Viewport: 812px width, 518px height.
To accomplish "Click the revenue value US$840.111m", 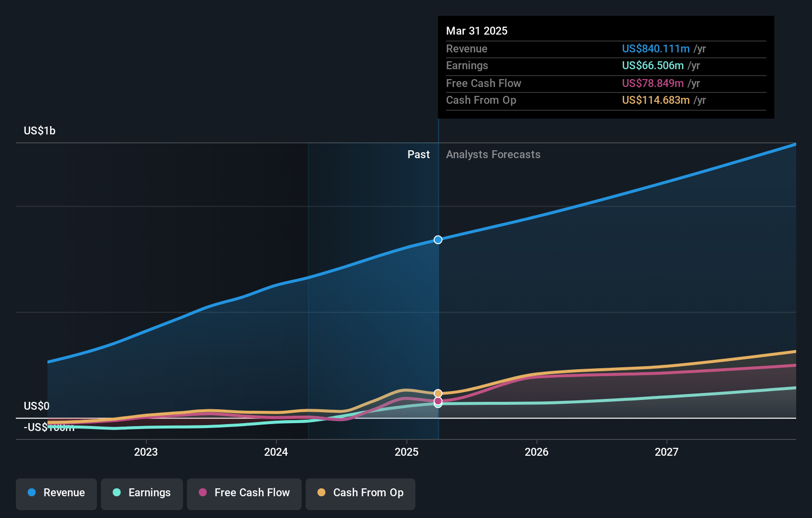I will pos(656,48).
